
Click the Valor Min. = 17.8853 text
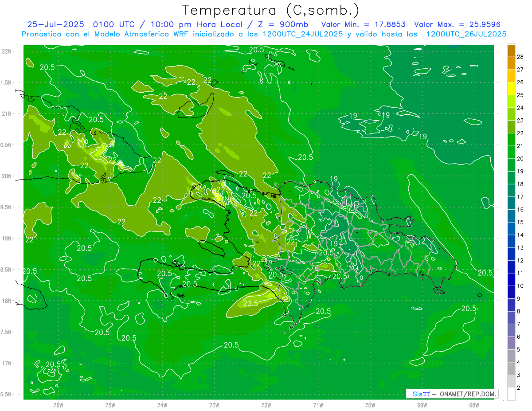click(364, 24)
